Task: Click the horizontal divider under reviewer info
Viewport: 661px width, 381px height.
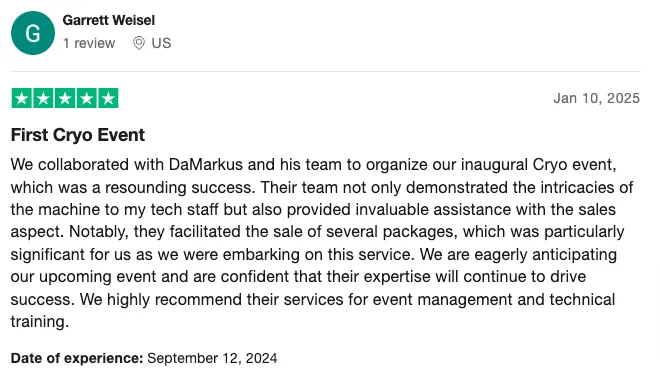Action: (325, 71)
